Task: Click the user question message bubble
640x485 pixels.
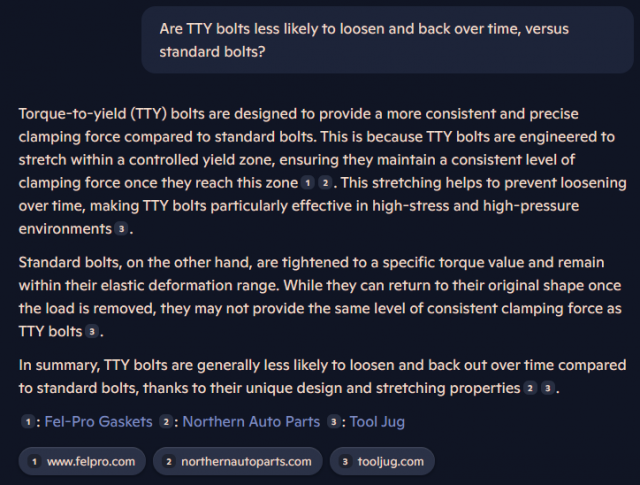Action: pyautogui.click(x=387, y=40)
